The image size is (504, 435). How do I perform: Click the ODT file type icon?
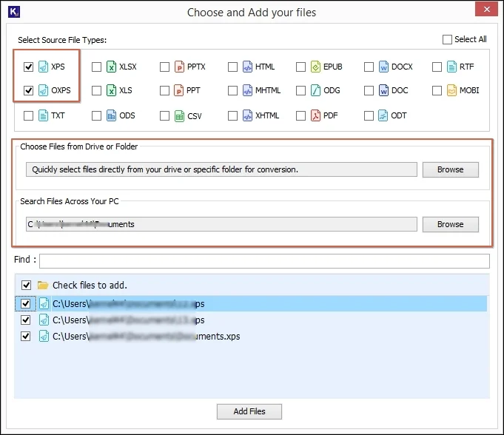pos(383,115)
